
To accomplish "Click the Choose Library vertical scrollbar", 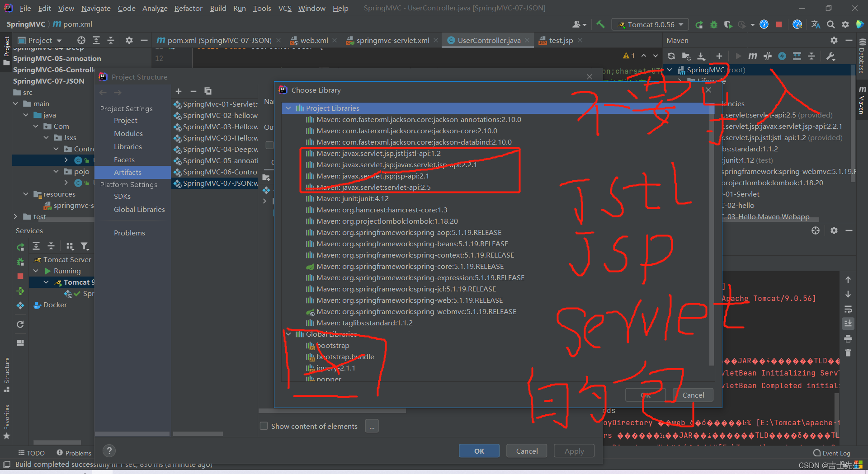I will (712, 235).
